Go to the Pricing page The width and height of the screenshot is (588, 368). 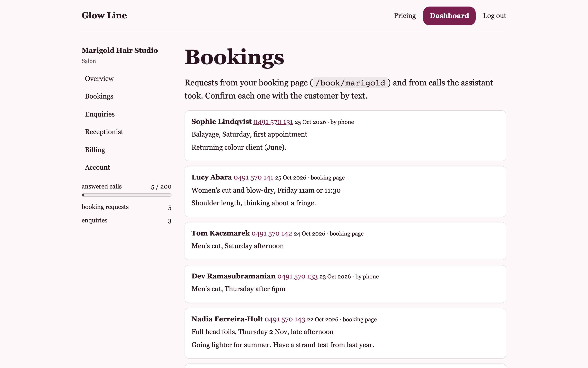tap(404, 16)
